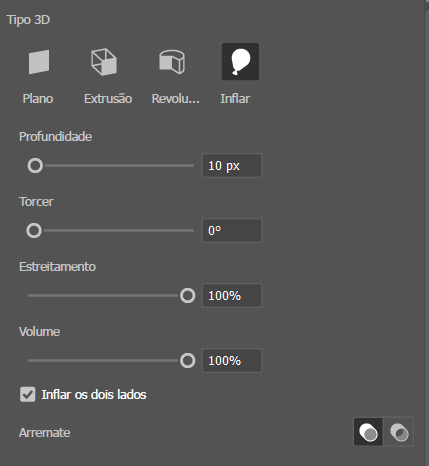Click the Torcer slider handle
This screenshot has width=429, height=466.
click(34, 231)
